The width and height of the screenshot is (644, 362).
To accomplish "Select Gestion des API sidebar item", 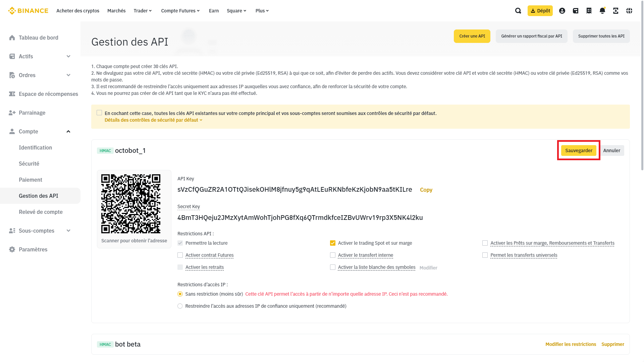I will point(40,196).
